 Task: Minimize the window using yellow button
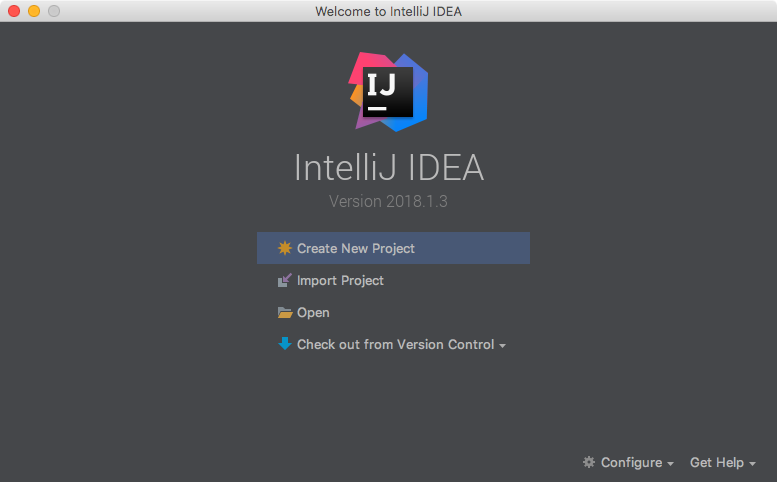tap(34, 11)
